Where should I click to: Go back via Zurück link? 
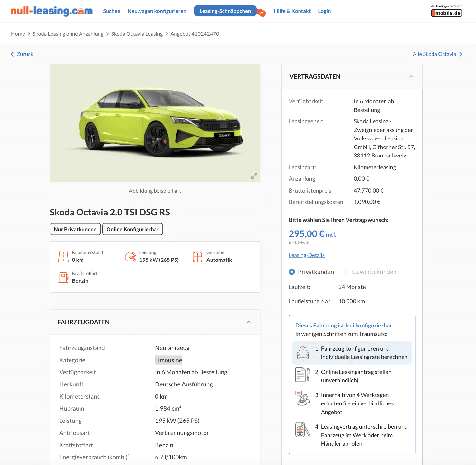[25, 54]
